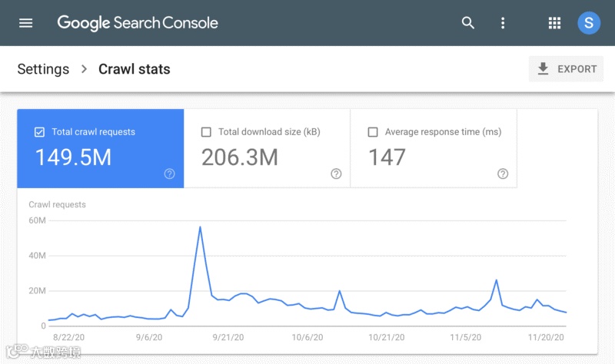
Task: Enable the Total download size checkbox
Action: (206, 132)
